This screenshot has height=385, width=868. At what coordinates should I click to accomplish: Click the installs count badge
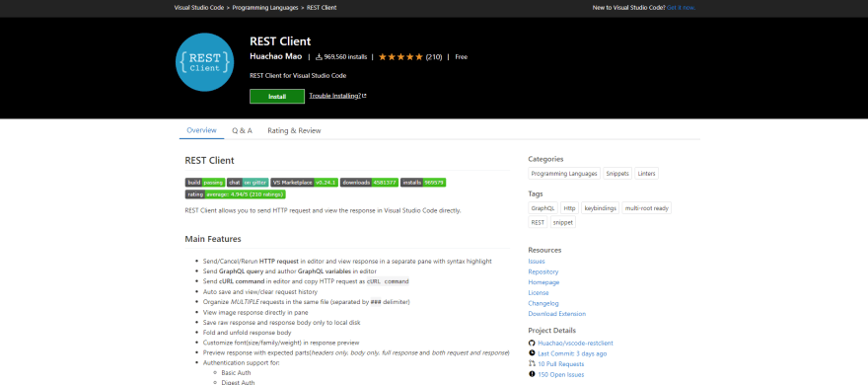pos(423,183)
